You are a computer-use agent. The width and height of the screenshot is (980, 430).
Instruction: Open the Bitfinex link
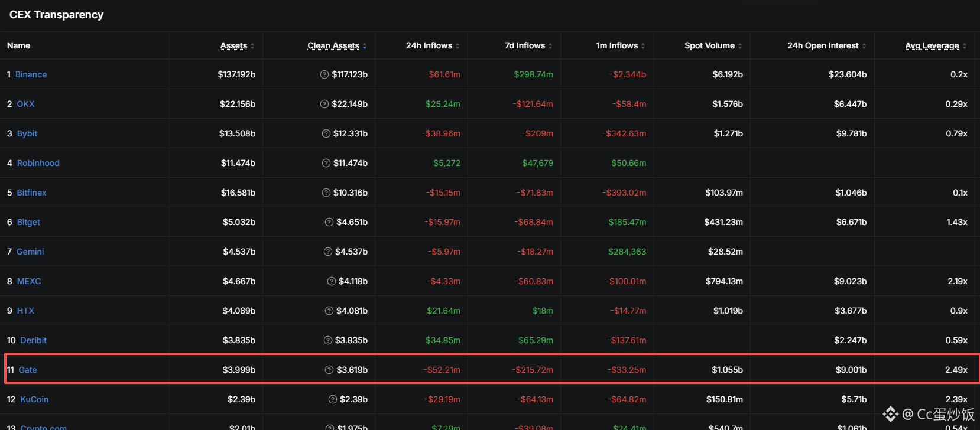(x=32, y=193)
